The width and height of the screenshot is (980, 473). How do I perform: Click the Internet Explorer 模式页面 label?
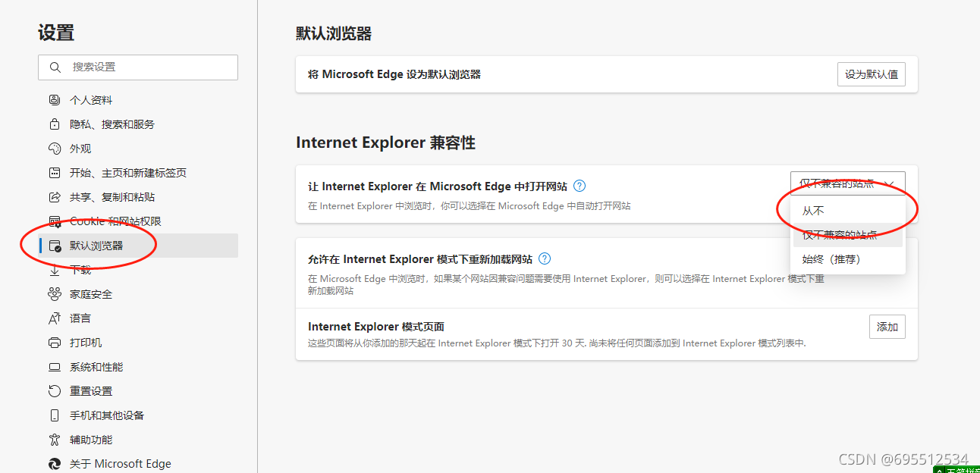click(376, 327)
